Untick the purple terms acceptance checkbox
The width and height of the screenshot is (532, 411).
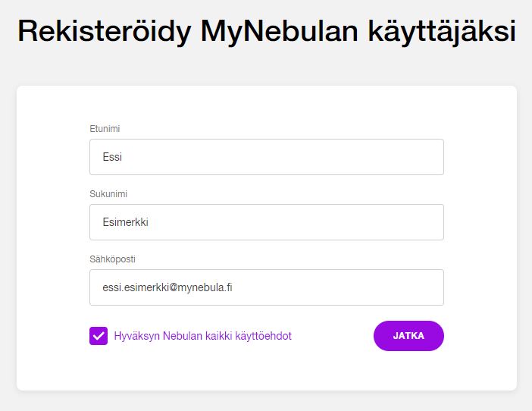[99, 336]
